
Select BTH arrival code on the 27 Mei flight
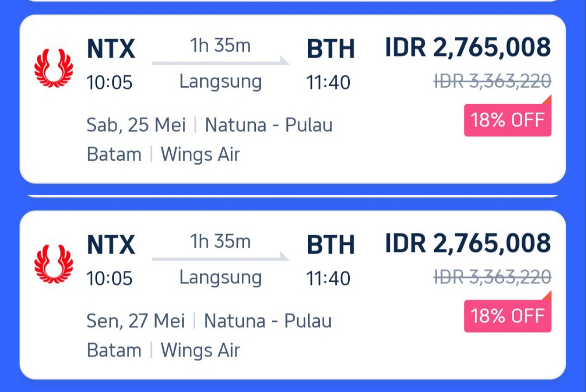click(331, 245)
